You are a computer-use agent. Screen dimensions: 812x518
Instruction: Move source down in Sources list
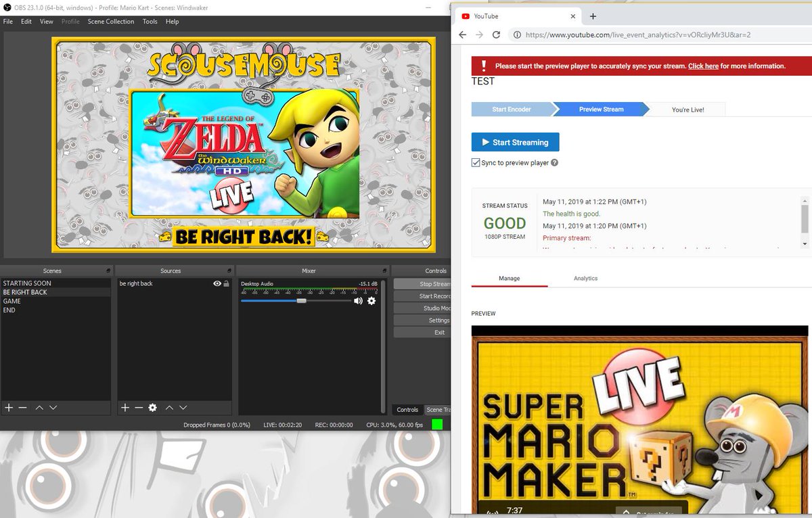pos(183,408)
